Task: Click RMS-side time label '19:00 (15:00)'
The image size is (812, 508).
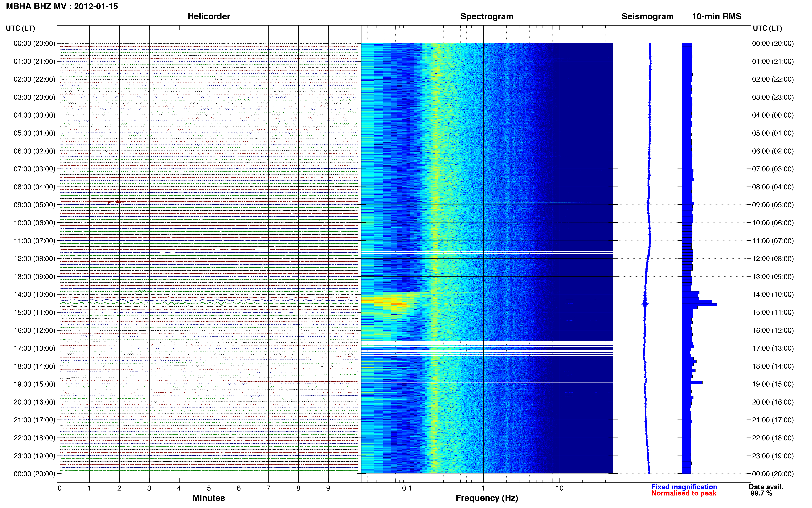Action: tap(773, 384)
